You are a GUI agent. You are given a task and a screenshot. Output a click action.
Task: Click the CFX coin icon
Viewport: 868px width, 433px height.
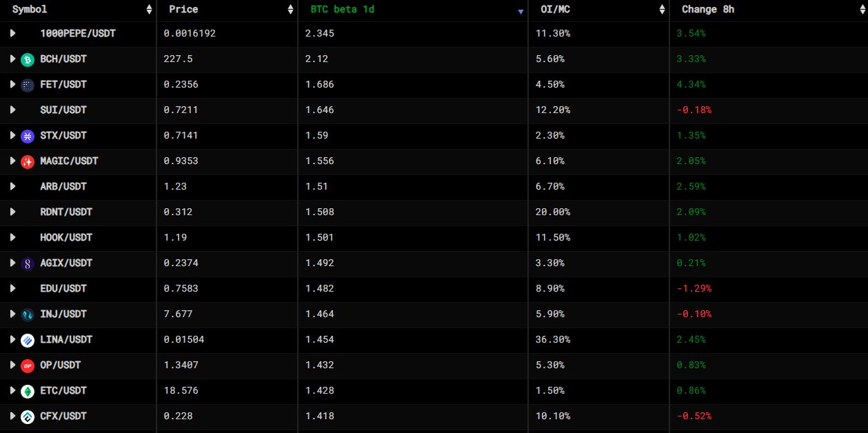[x=28, y=416]
